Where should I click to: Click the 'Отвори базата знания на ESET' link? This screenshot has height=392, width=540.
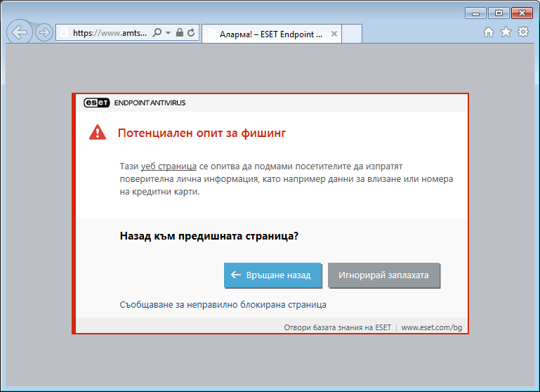(x=338, y=327)
